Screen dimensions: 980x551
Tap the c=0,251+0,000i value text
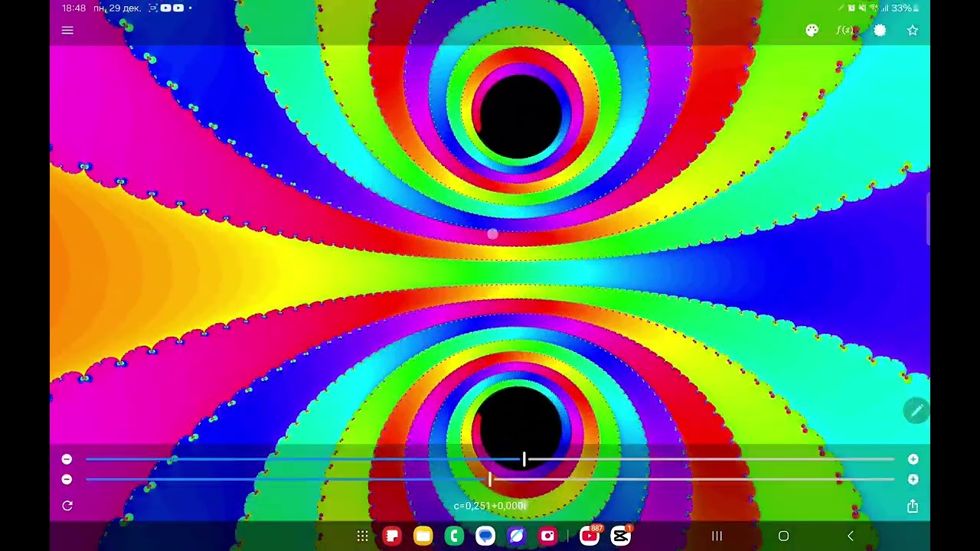click(490, 506)
